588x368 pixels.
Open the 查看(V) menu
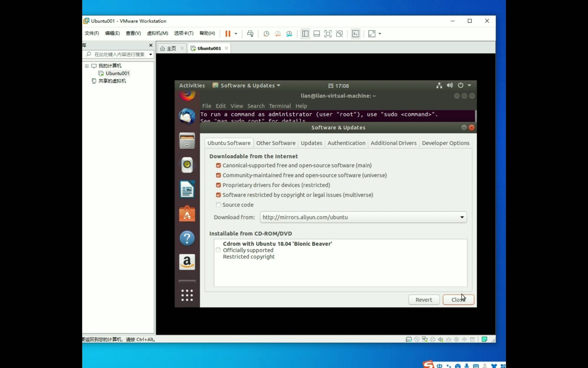(133, 33)
